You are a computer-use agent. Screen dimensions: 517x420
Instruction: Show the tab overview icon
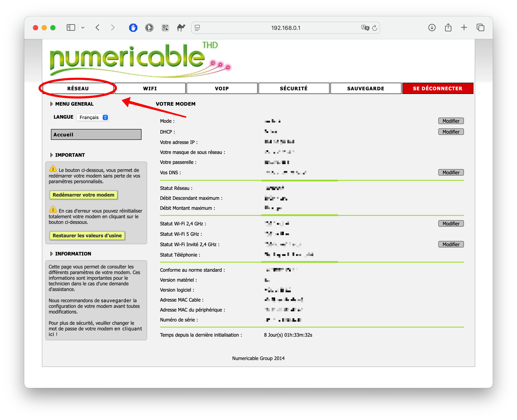point(480,27)
